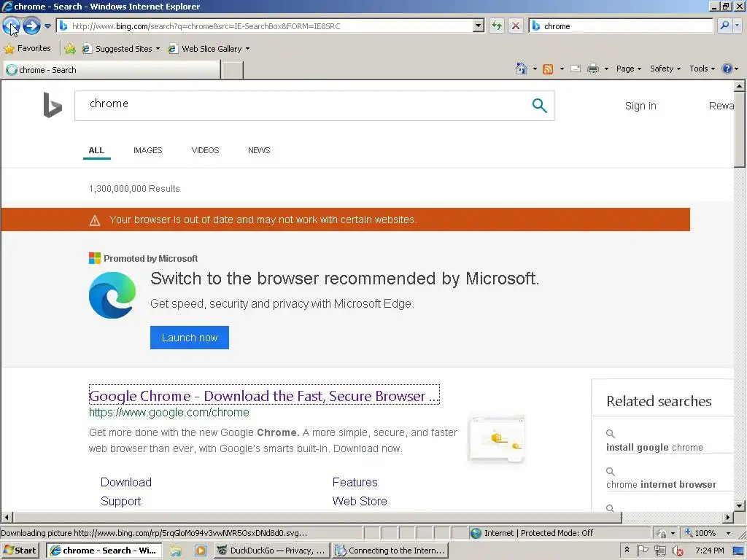The height and width of the screenshot is (560, 747).
Task: Click the Launch now button
Action: pyautogui.click(x=190, y=338)
